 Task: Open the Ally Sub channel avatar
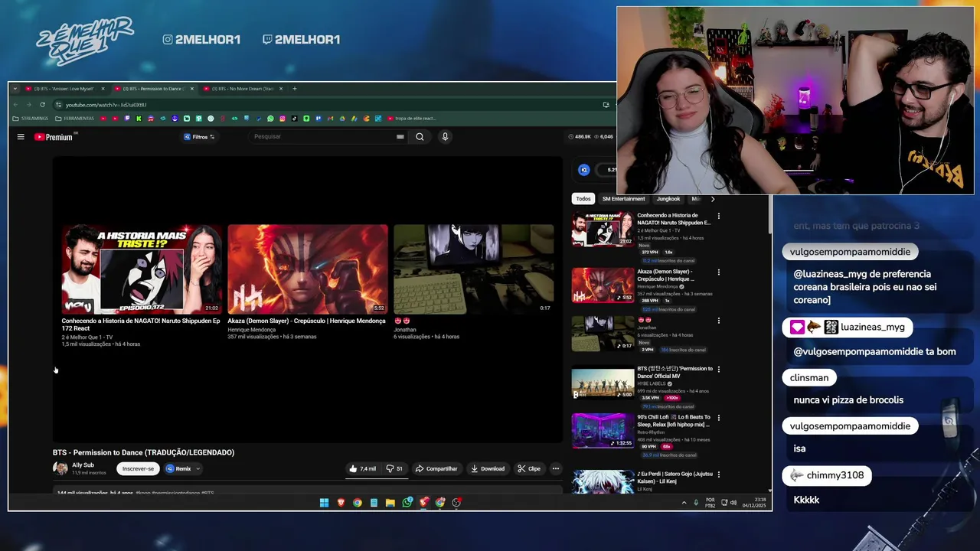[x=60, y=468]
